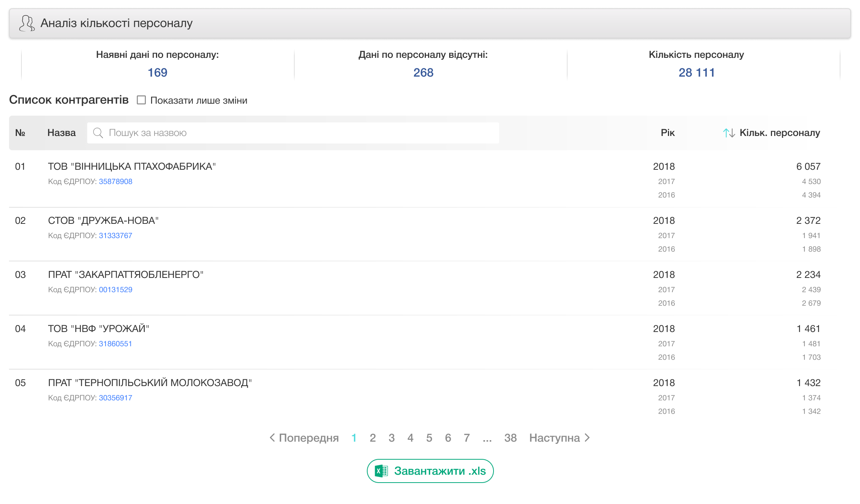Open ЄДРПОУ code 31333767 link

[115, 235]
